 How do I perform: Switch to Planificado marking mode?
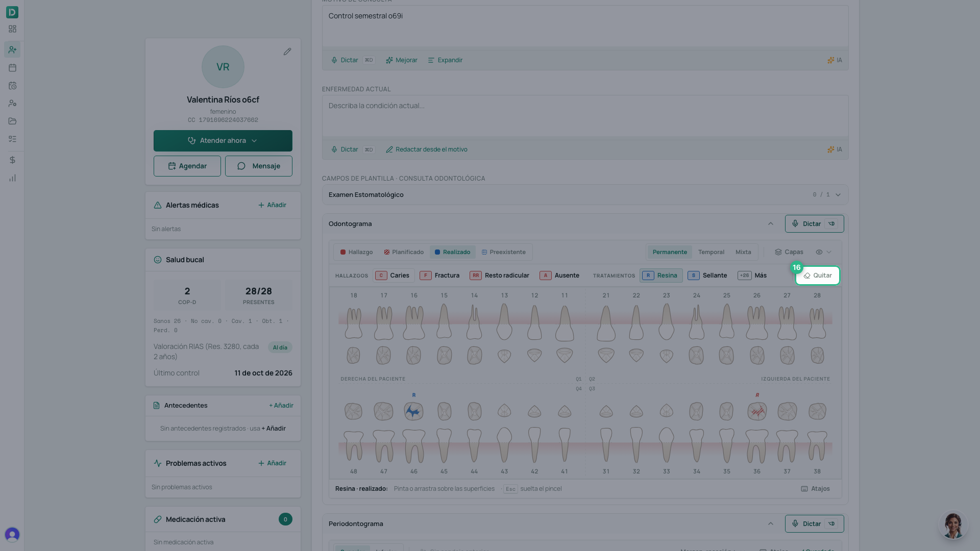pos(404,252)
